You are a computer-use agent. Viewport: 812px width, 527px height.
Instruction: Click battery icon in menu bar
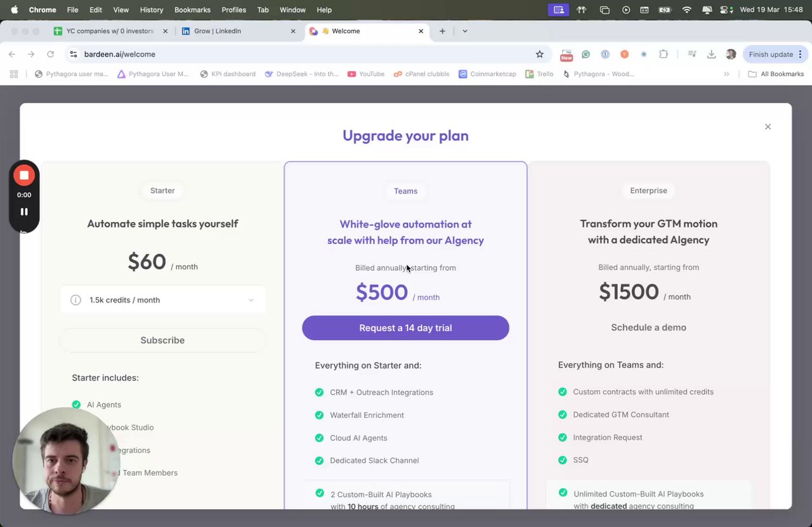[x=665, y=10]
